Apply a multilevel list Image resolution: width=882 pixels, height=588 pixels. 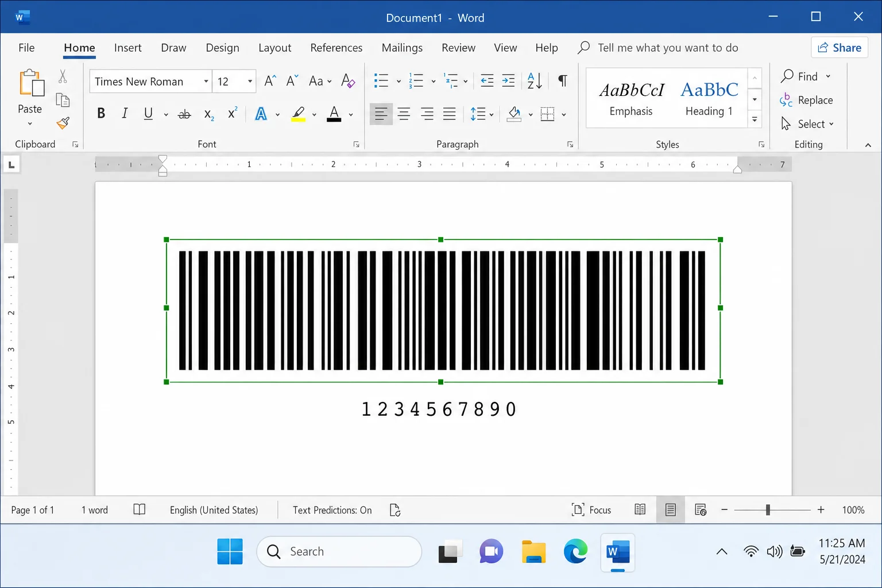[x=451, y=81]
